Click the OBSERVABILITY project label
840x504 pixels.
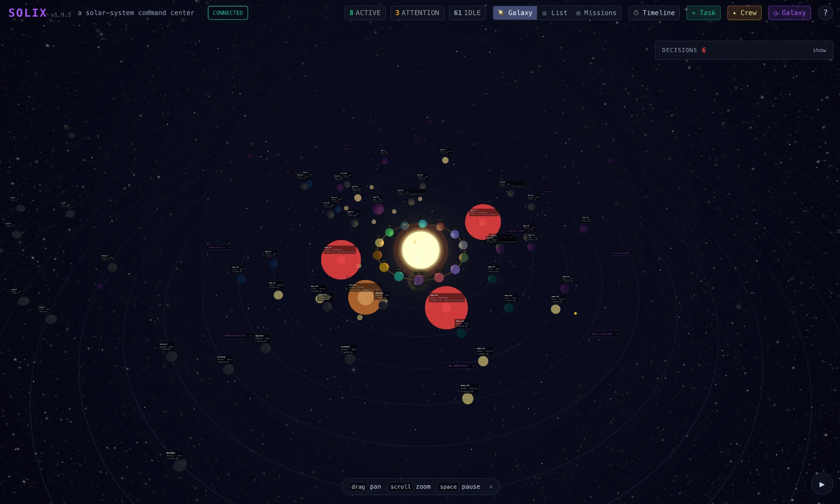point(219,248)
